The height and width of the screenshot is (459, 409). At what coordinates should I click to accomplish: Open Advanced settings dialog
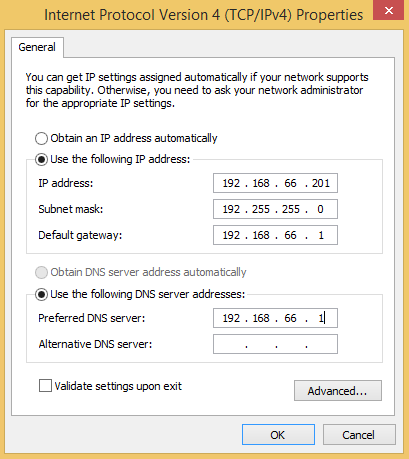pyautogui.click(x=338, y=391)
